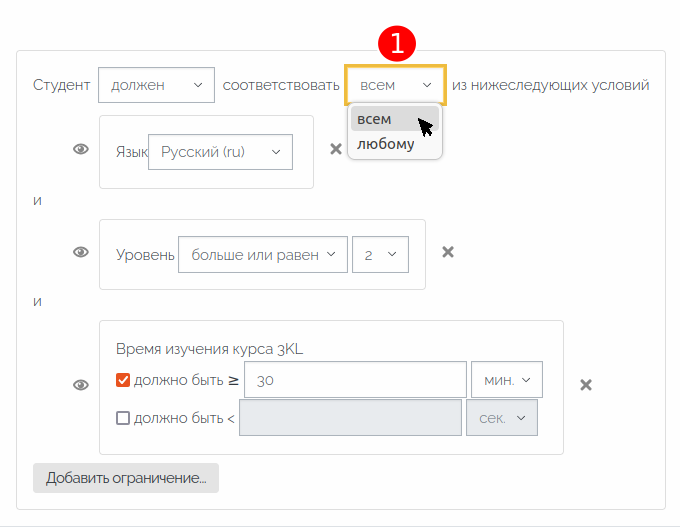Open the 'мин.' time unit dropdown
The image size is (680, 527).
pos(507,380)
